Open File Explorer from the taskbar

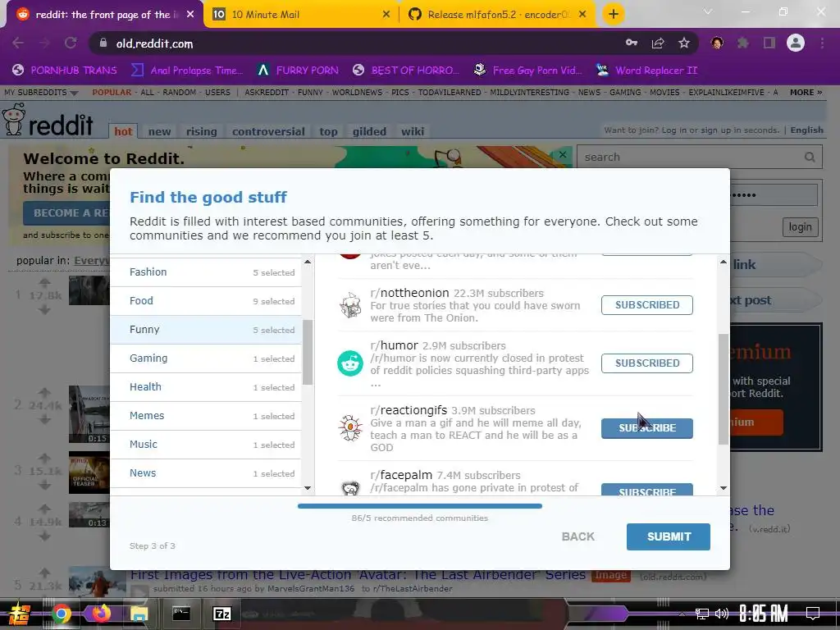[139, 614]
